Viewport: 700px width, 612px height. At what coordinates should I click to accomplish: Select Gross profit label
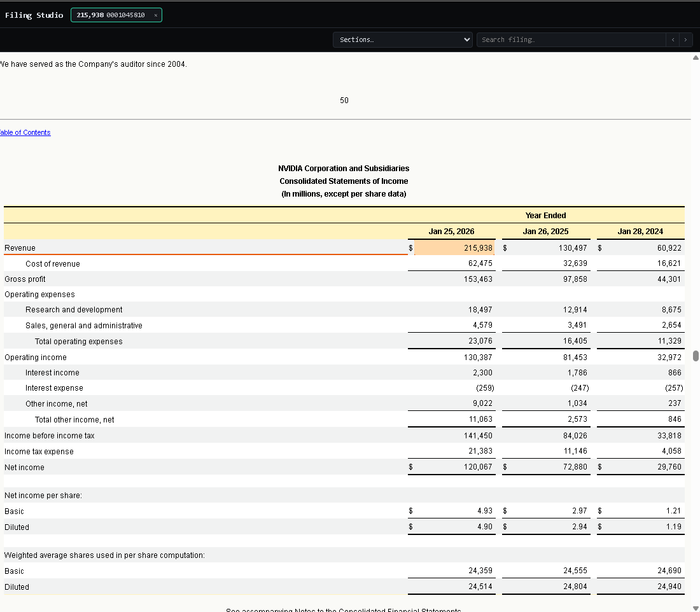pos(25,279)
